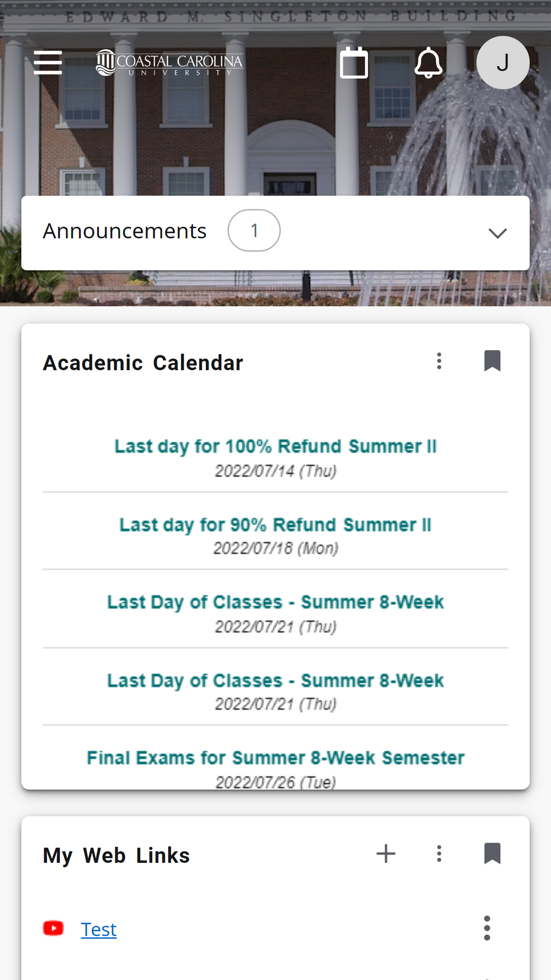Toggle bookmark on Academic Calendar card

pyautogui.click(x=492, y=361)
